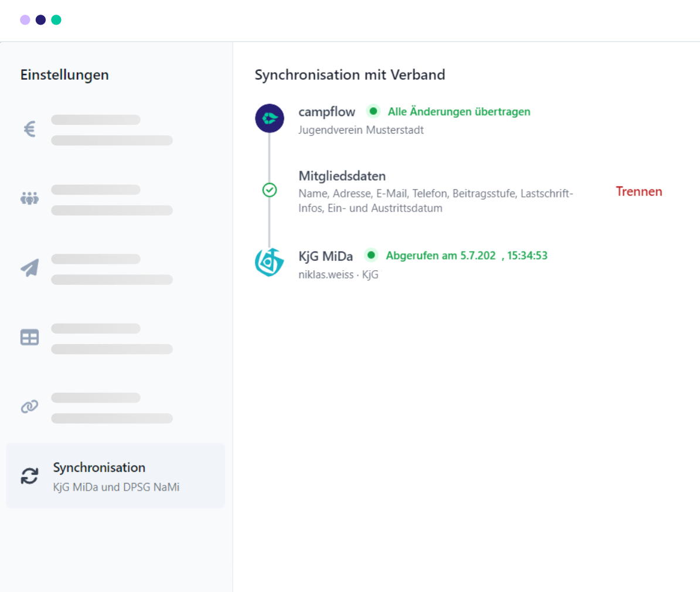Click the niklas.weiss account label
Viewport: 700px width, 592px height.
pos(338,274)
